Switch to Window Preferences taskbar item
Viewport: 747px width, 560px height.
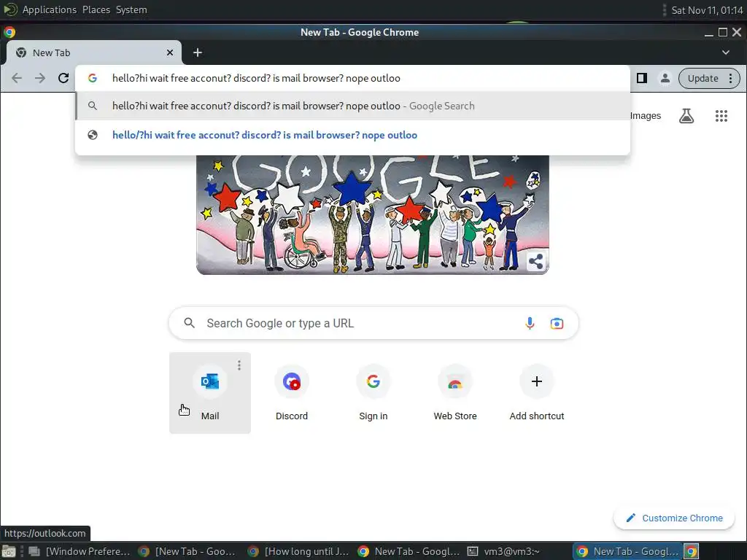80,551
